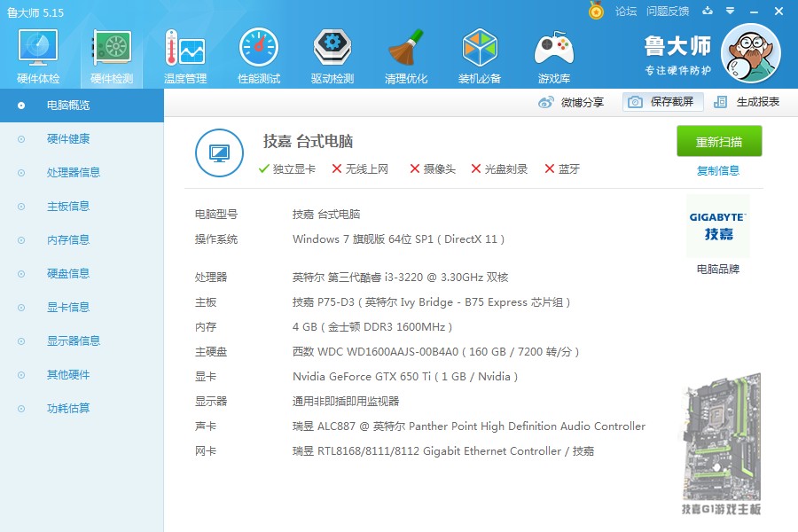Click the 鲁大师 5.15 window title

click(35, 12)
